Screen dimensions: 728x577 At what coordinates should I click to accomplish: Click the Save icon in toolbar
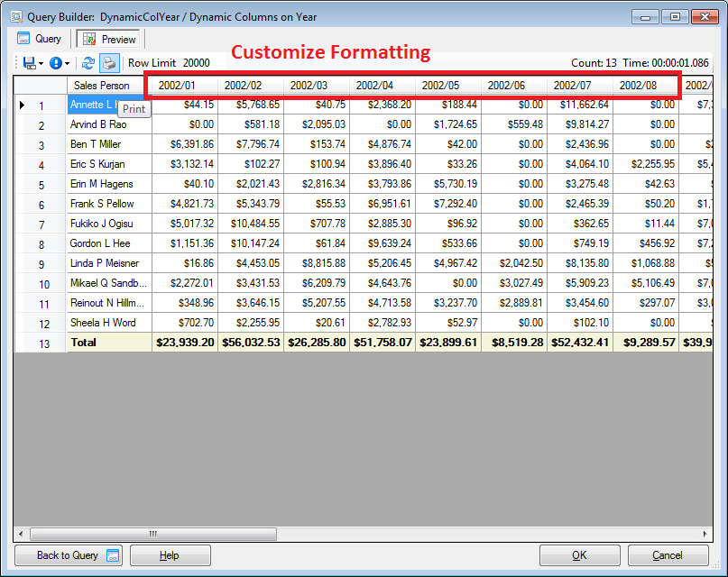(29, 63)
